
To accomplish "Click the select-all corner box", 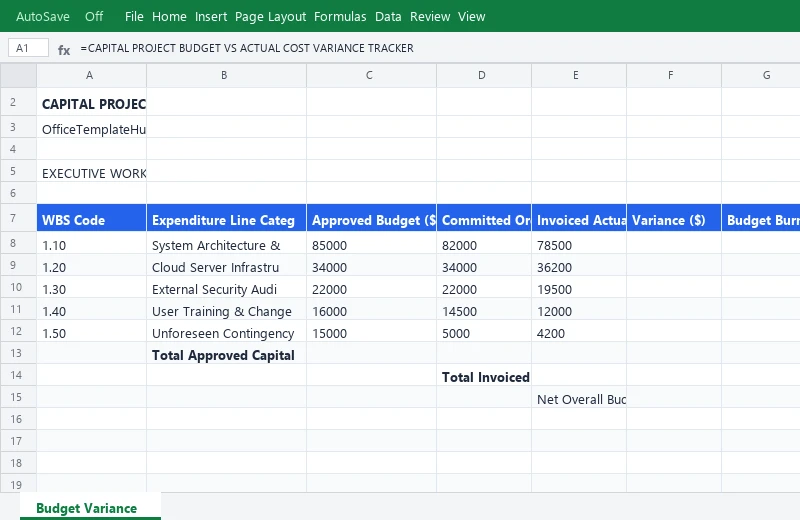I will (x=18, y=75).
